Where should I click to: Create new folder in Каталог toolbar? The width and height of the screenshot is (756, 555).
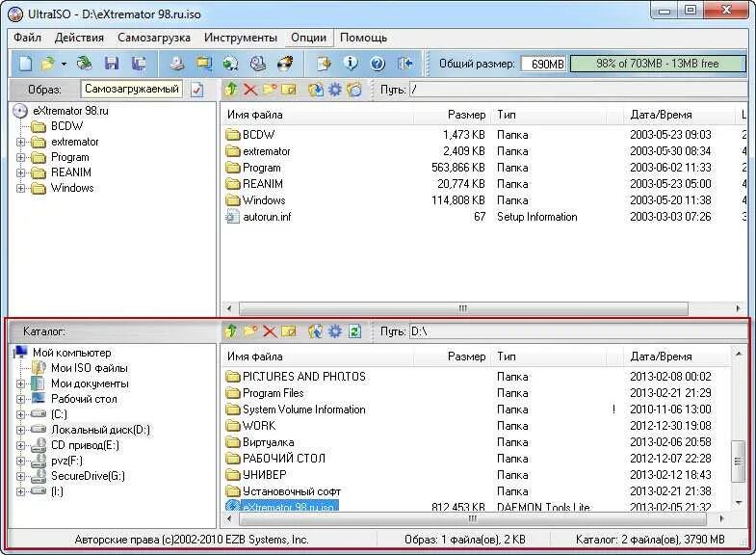[x=250, y=331]
